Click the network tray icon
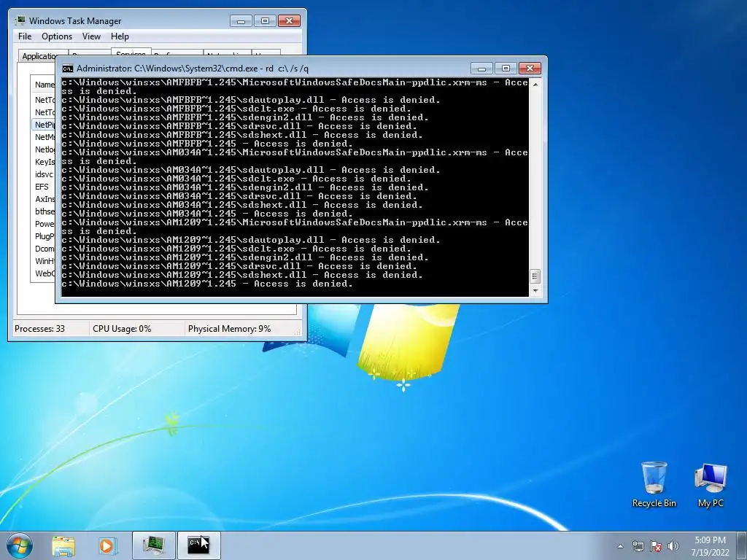747x560 pixels. [x=638, y=546]
